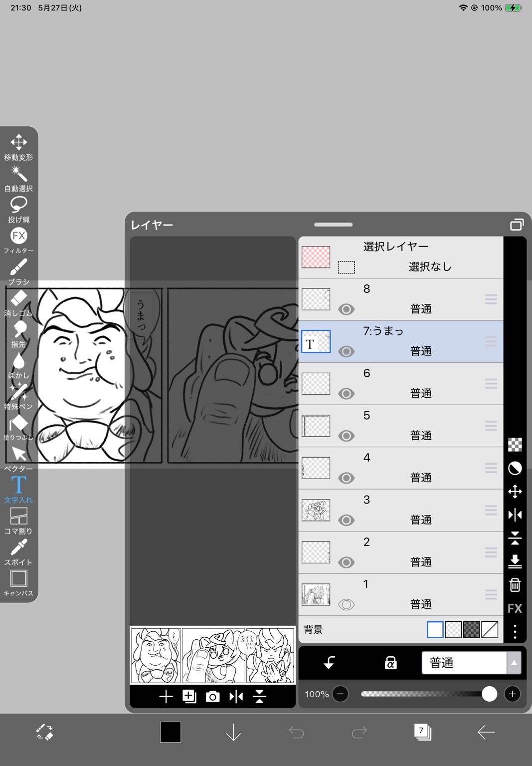Open layers window button showing 7

(x=422, y=732)
